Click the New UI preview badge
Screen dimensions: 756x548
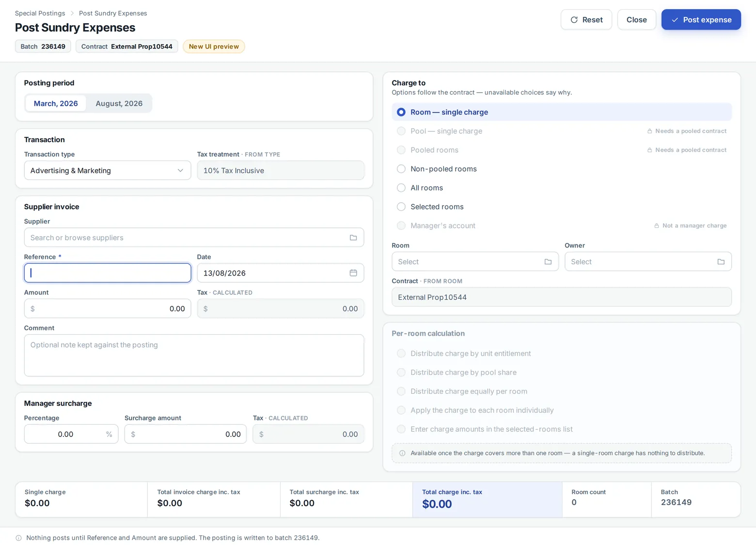pyautogui.click(x=214, y=47)
